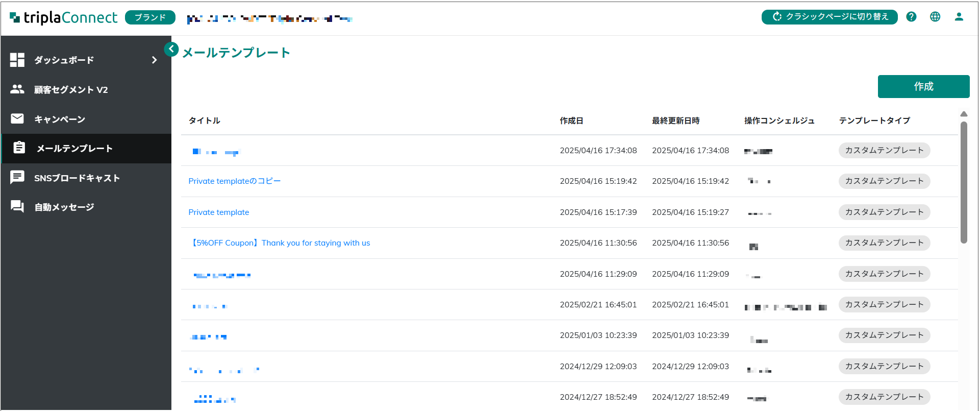Click the 作成日 column header
This screenshot has height=411, width=980.
point(571,120)
